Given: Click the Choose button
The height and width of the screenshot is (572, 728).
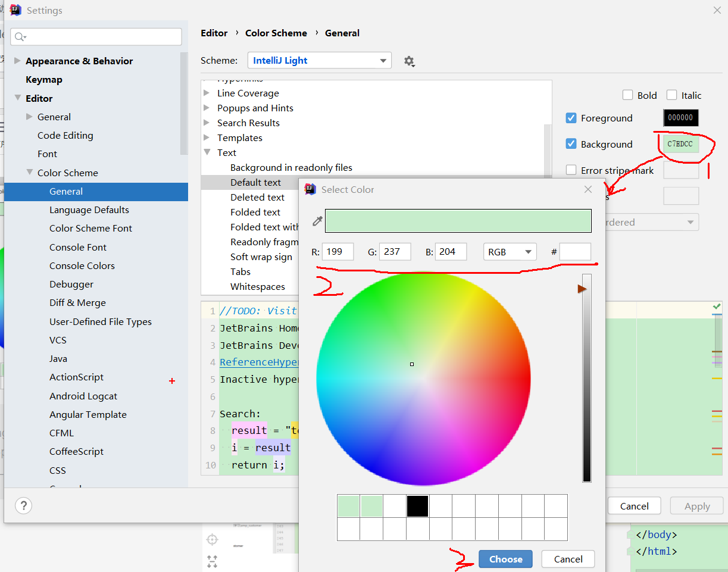Looking at the screenshot, I should 505,559.
